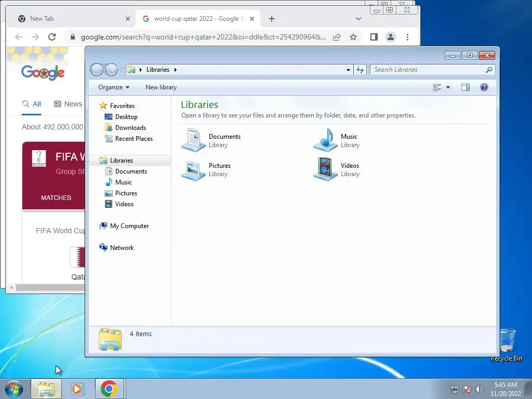Image resolution: width=532 pixels, height=399 pixels.
Task: Open the Recycle Bin on desktop
Action: (x=507, y=345)
